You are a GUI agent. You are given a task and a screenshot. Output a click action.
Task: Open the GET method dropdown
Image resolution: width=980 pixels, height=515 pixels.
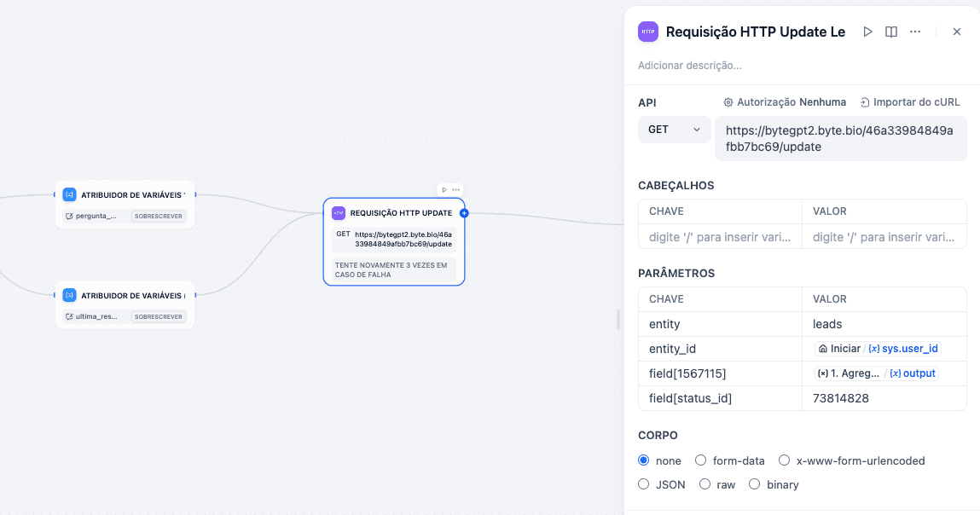[x=674, y=129]
